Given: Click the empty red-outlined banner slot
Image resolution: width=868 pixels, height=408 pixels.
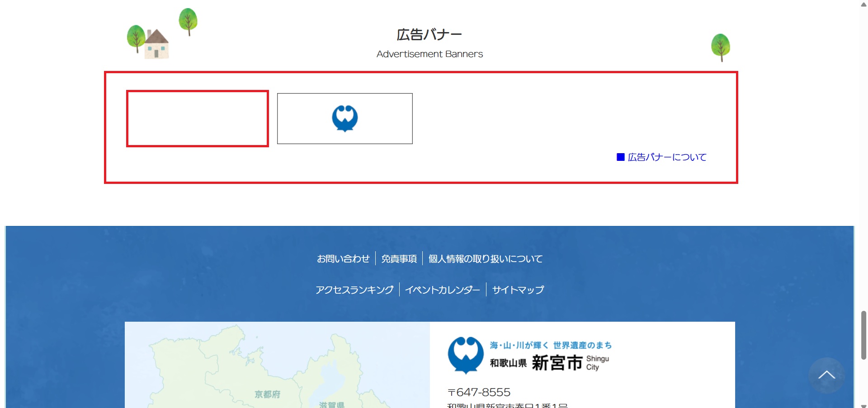Looking at the screenshot, I should [198, 118].
